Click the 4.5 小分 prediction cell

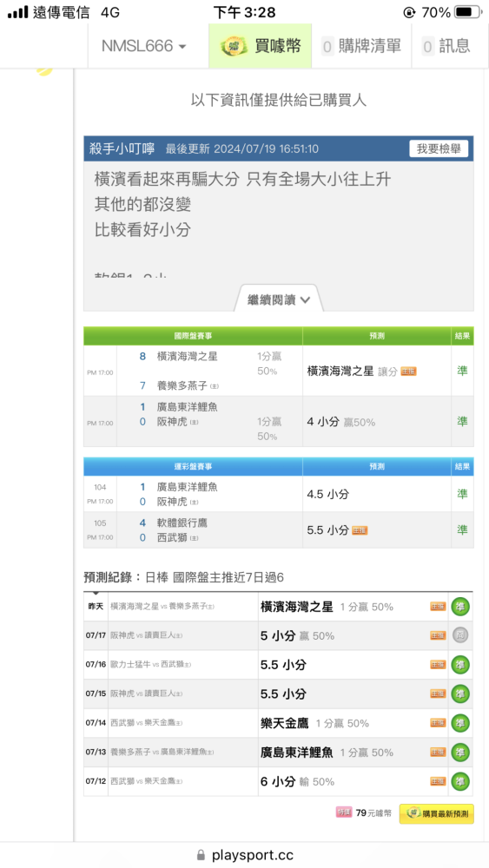point(377,494)
